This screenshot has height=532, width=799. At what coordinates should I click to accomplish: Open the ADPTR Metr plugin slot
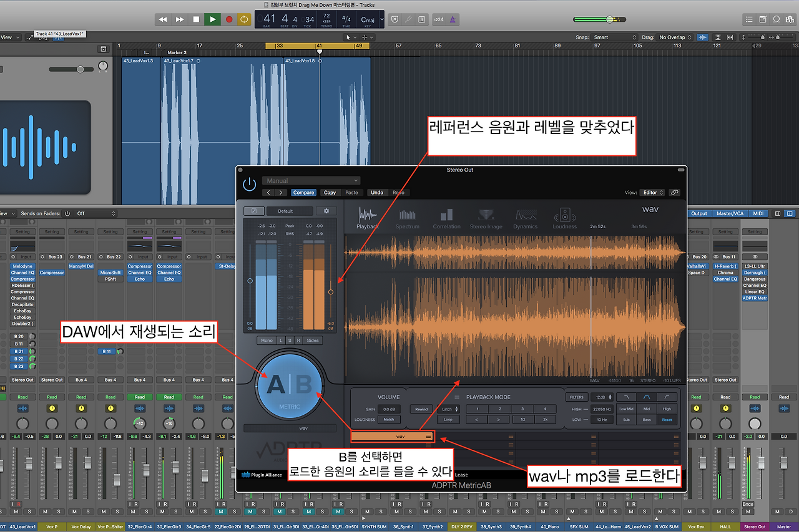(755, 298)
